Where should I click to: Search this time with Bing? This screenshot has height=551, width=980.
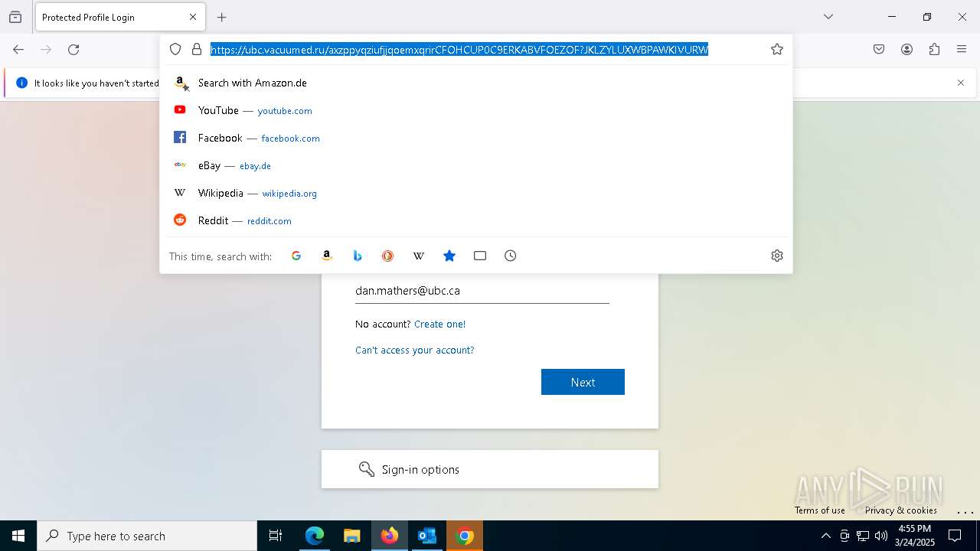coord(358,256)
